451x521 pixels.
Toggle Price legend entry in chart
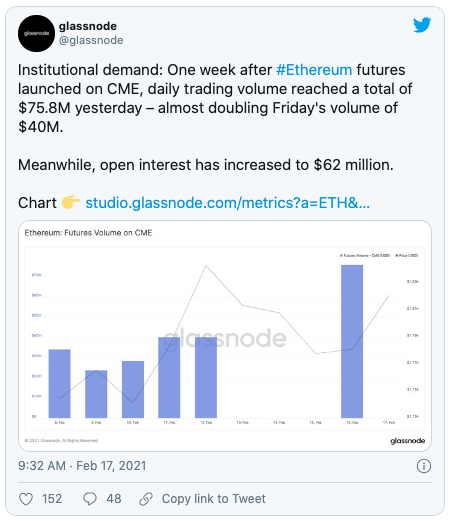tap(407, 255)
